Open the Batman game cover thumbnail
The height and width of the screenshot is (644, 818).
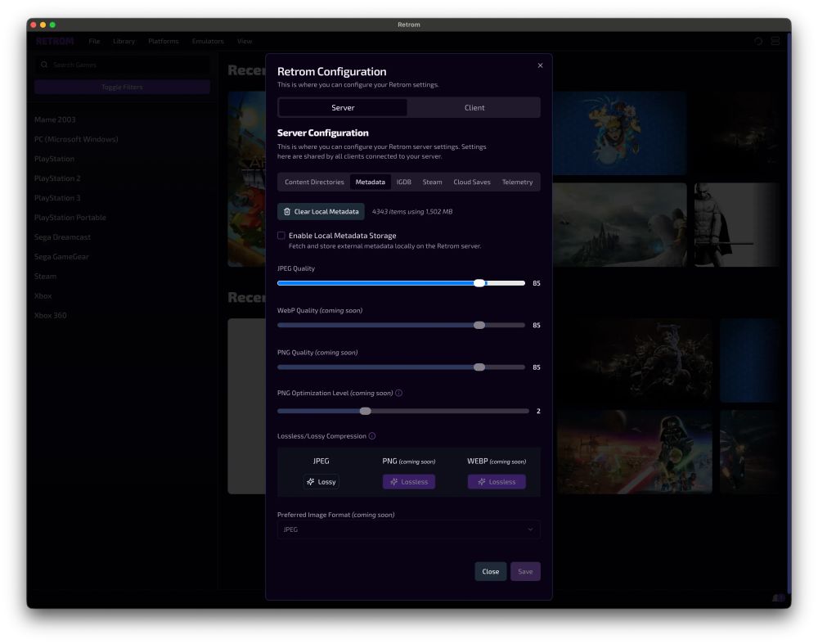click(x=737, y=225)
